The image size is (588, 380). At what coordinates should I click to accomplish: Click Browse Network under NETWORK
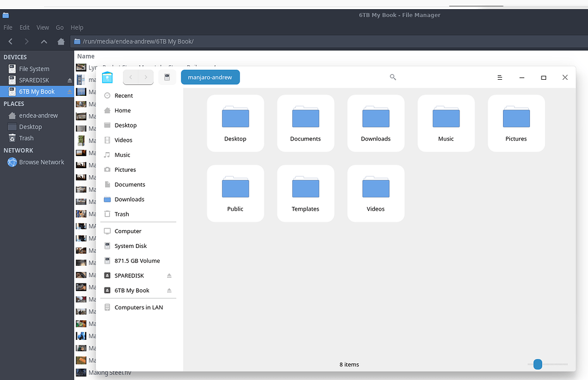[x=41, y=162]
